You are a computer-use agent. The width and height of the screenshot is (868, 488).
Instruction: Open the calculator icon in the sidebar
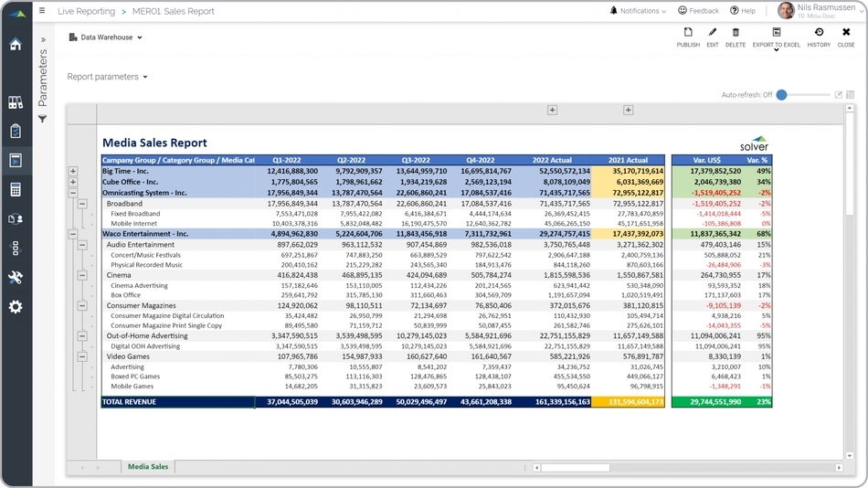pyautogui.click(x=16, y=190)
